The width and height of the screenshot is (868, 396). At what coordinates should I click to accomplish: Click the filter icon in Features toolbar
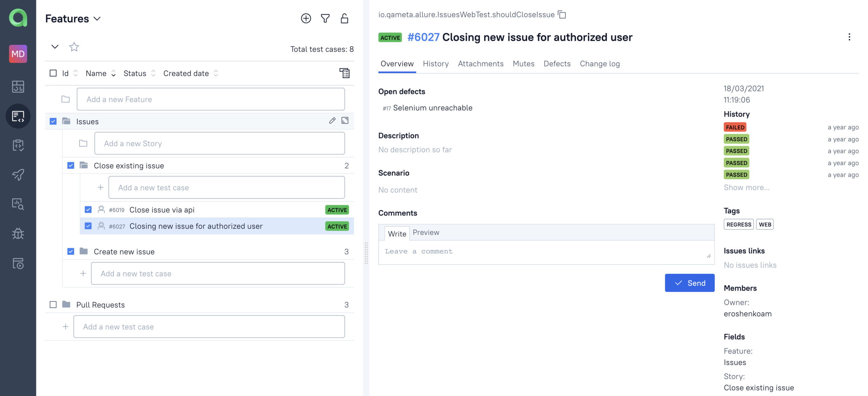pos(325,18)
